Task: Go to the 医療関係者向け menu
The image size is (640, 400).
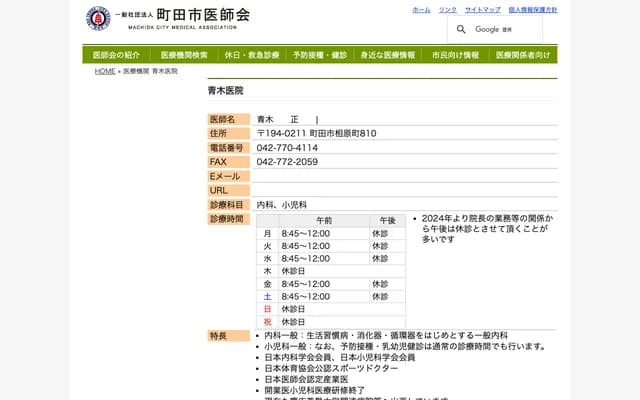Action: coord(523,55)
